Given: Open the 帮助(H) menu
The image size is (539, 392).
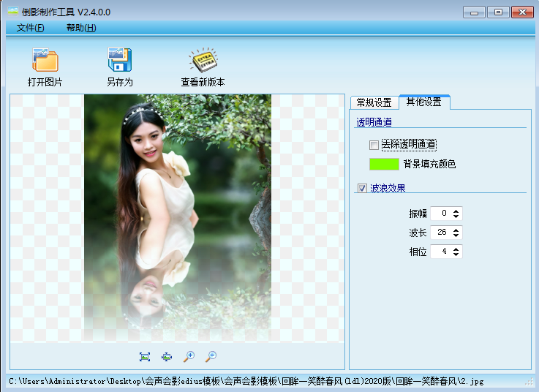Looking at the screenshot, I should [x=80, y=28].
